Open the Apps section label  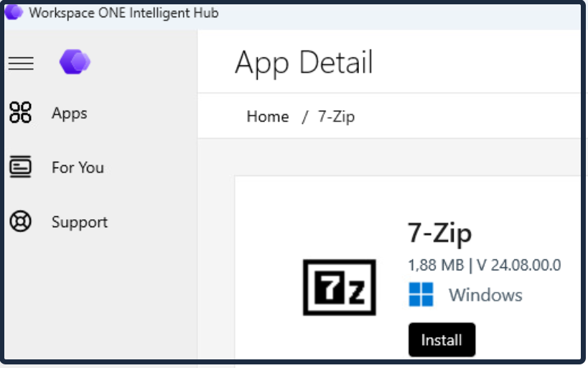pos(70,114)
